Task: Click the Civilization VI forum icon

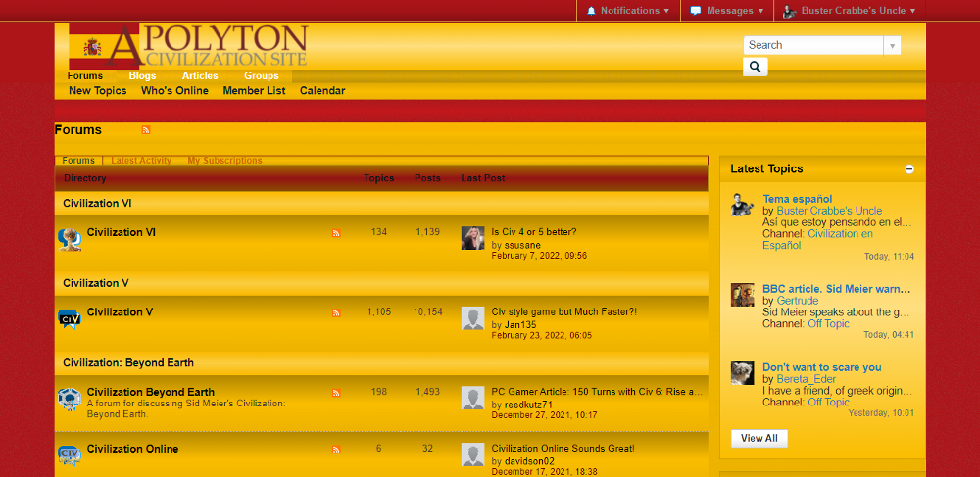Action: click(x=70, y=239)
